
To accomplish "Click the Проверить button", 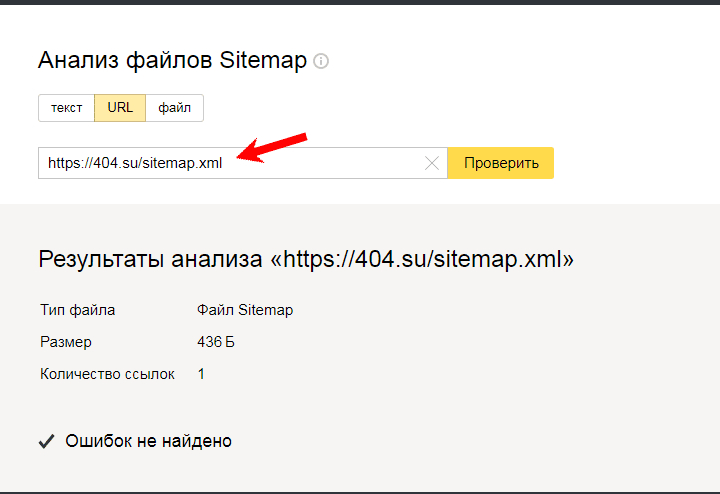I will pos(501,163).
